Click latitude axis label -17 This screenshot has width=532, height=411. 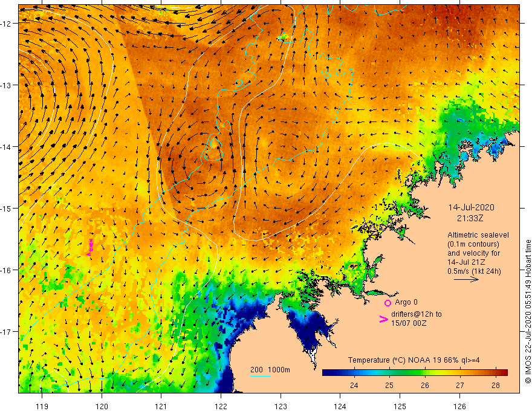point(6,332)
